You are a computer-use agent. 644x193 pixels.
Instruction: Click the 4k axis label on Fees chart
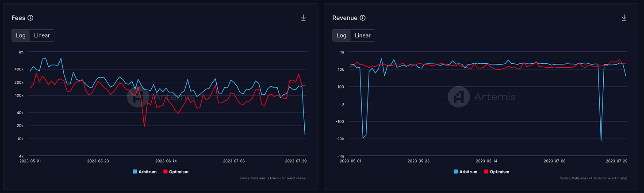pyautogui.click(x=21, y=156)
